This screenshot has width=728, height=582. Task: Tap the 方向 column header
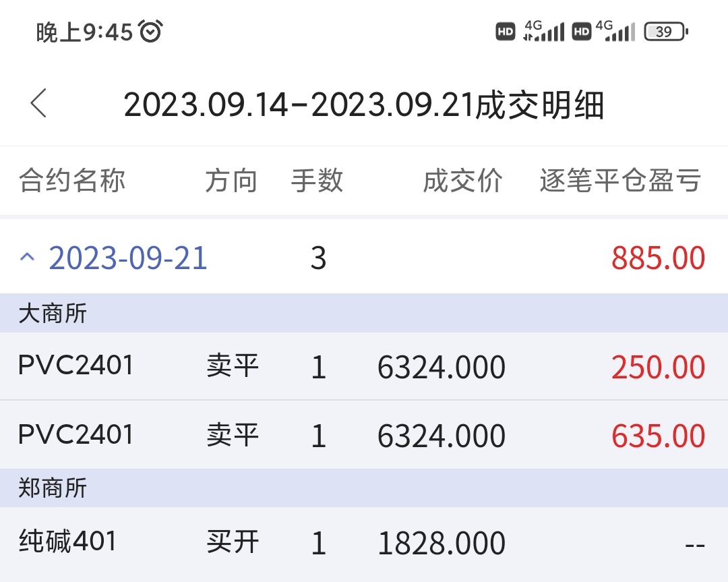231,181
